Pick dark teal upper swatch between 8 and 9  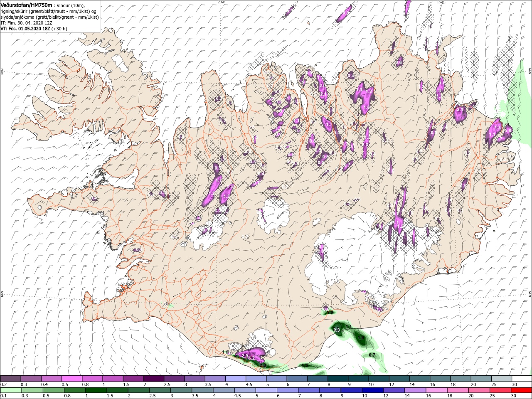(337, 379)
